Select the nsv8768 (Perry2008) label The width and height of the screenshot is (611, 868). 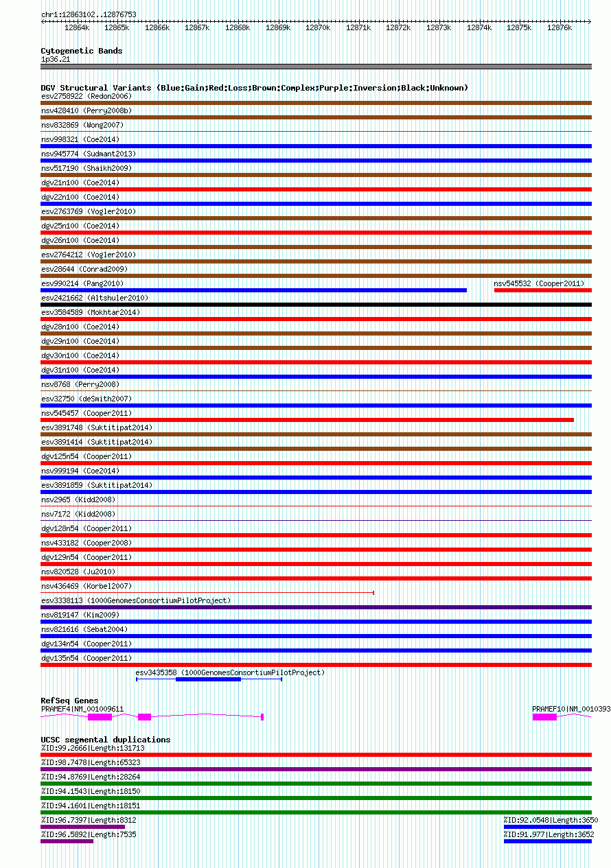80,384
